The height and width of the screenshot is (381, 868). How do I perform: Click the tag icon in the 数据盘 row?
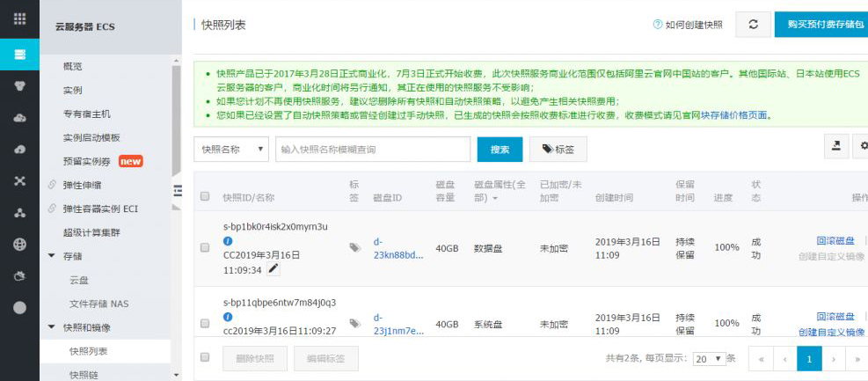(354, 247)
